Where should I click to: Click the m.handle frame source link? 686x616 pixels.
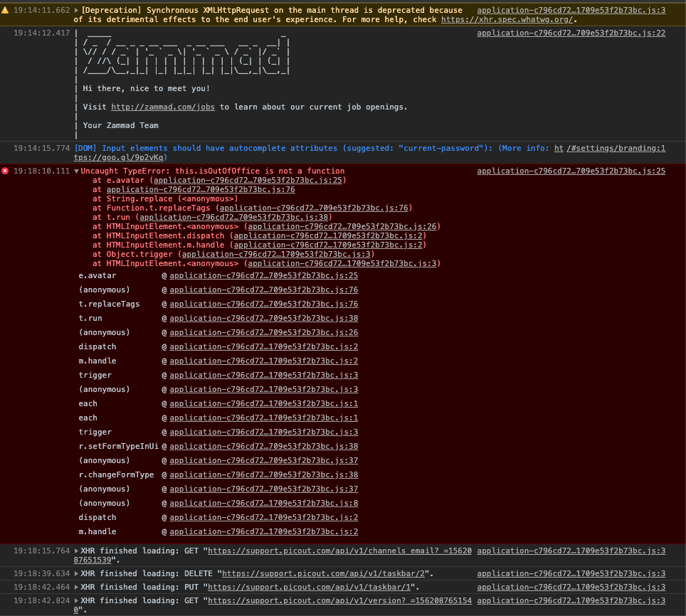pyautogui.click(x=264, y=361)
